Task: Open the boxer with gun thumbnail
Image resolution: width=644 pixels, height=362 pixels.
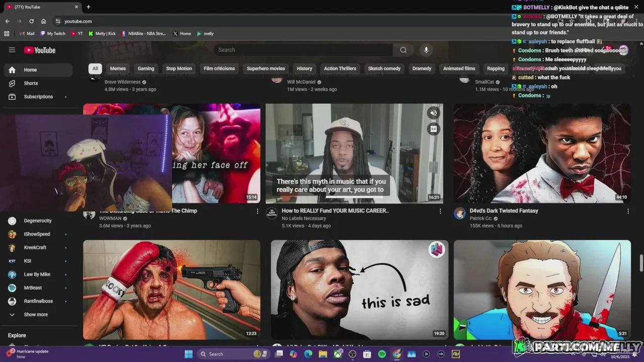Action: 172,290
